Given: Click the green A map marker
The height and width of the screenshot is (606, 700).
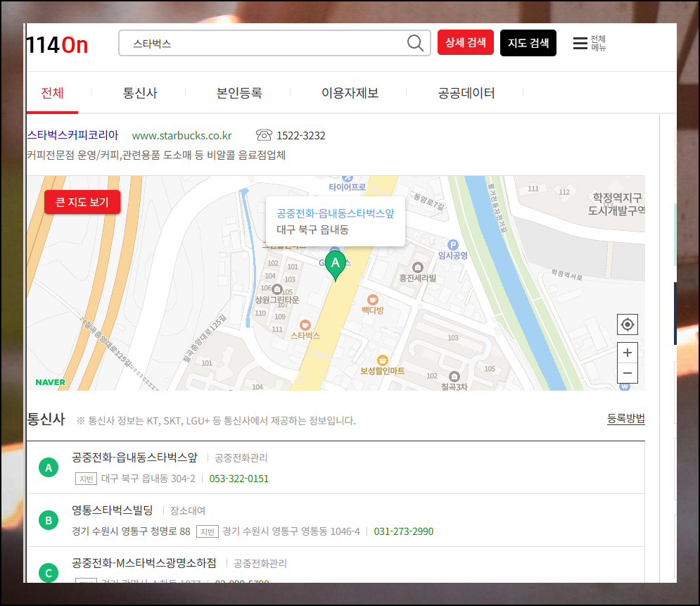Looking at the screenshot, I should click(x=336, y=265).
